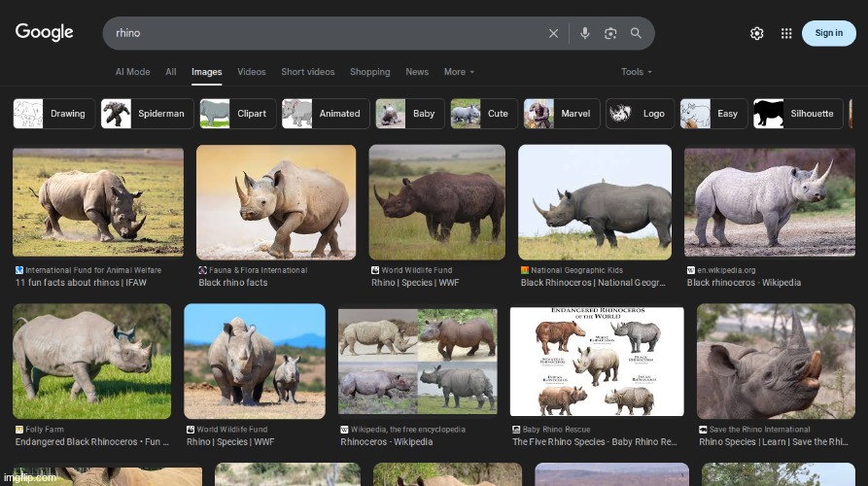Click the 'Rhinoceros - Wikipedia' link
Viewport: 868px width, 486px height.
click(387, 441)
